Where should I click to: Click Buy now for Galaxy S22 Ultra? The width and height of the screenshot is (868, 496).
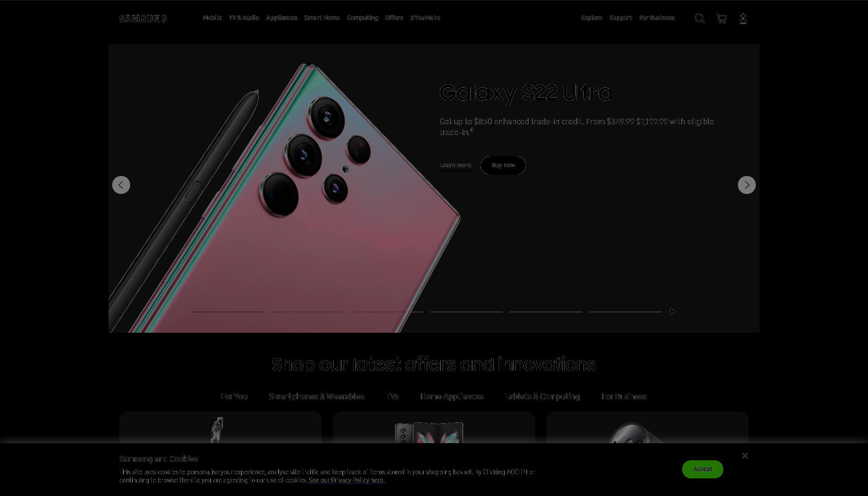[503, 165]
